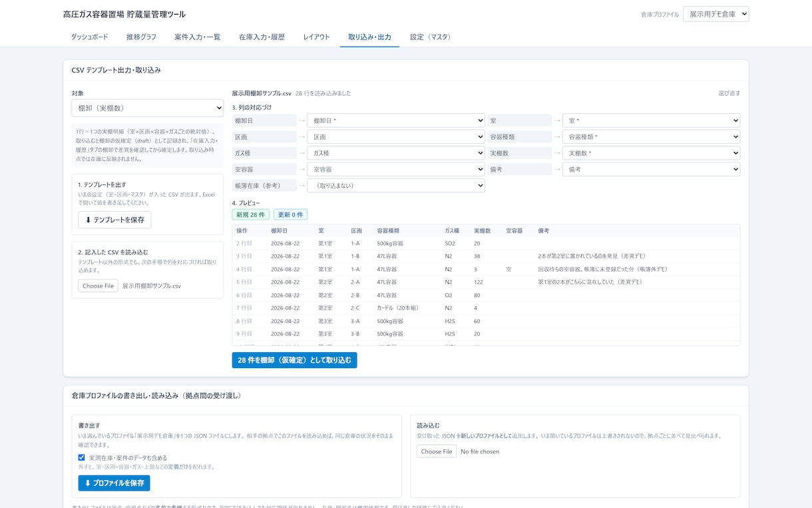Click the 更新 0 件 badge
The image size is (812, 508).
[x=290, y=214]
